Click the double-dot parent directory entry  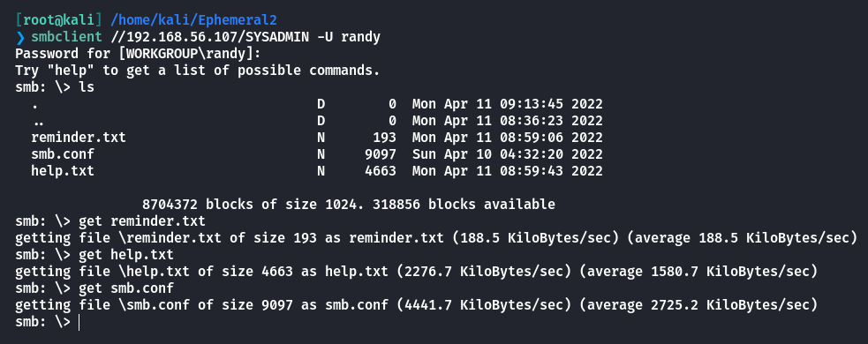click(x=39, y=121)
